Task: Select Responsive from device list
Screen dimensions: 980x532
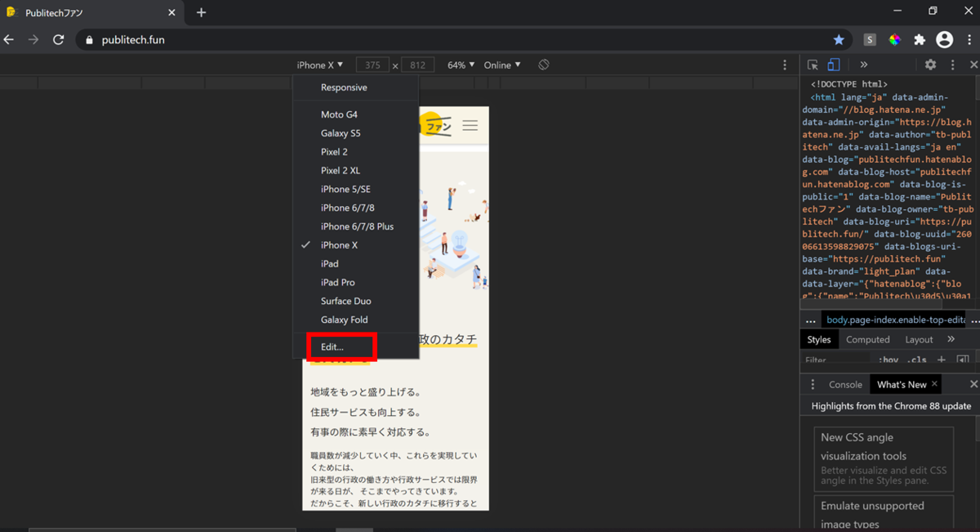Action: 356,87
